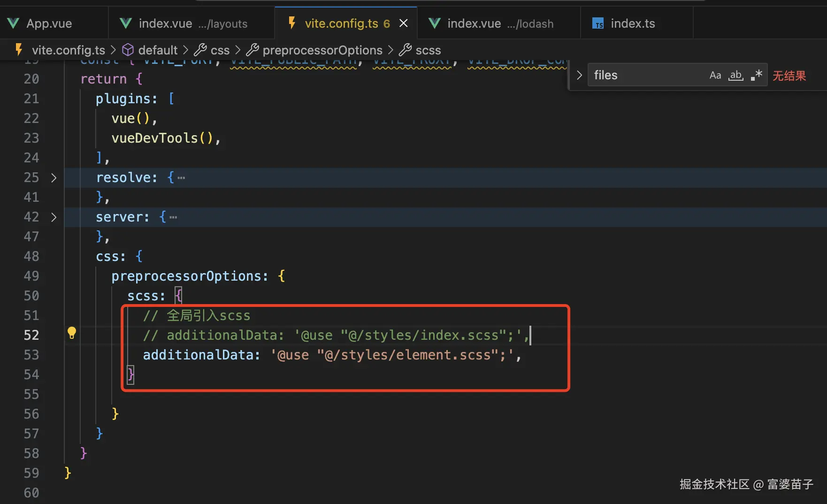Expand the folded resolve block on line 25
Image resolution: width=827 pixels, height=504 pixels.
coord(54,177)
